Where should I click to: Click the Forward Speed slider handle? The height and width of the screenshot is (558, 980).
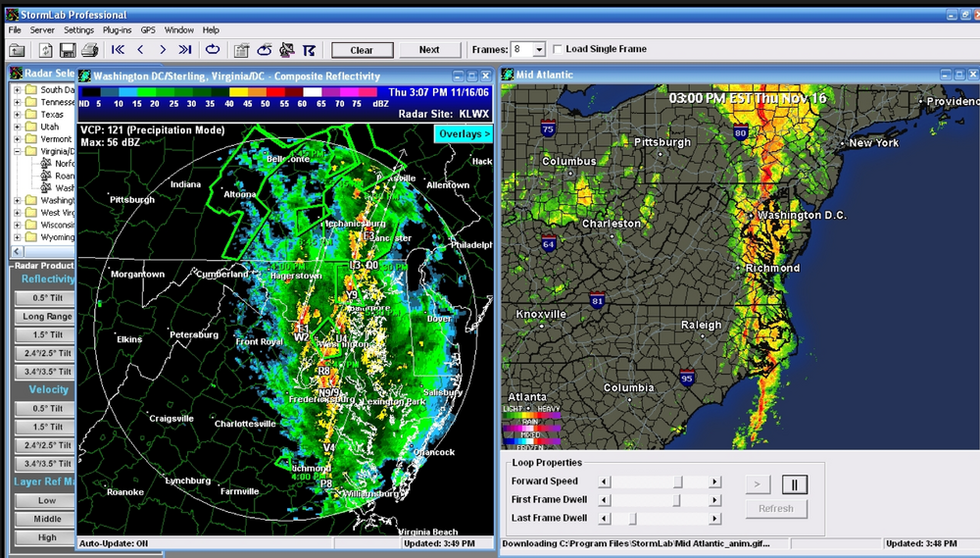[677, 482]
